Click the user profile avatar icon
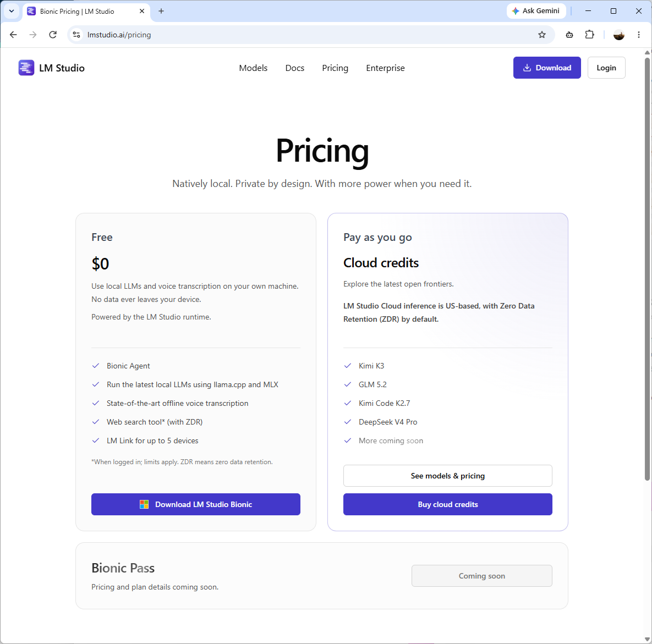Screen dimensions: 652x644 coord(619,35)
